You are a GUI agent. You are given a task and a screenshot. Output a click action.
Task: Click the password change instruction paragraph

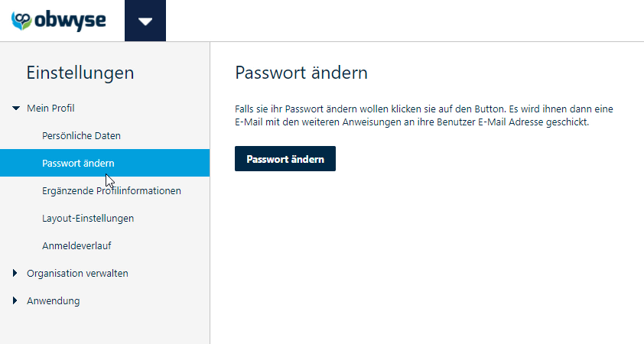coord(424,115)
